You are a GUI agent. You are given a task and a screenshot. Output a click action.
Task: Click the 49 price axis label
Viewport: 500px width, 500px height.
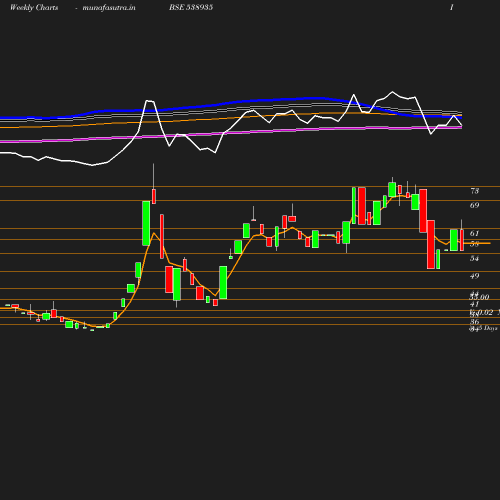474,276
